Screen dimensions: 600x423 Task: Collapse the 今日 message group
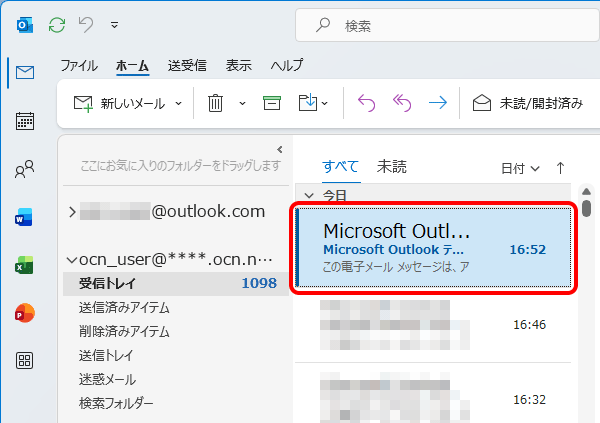(309, 196)
